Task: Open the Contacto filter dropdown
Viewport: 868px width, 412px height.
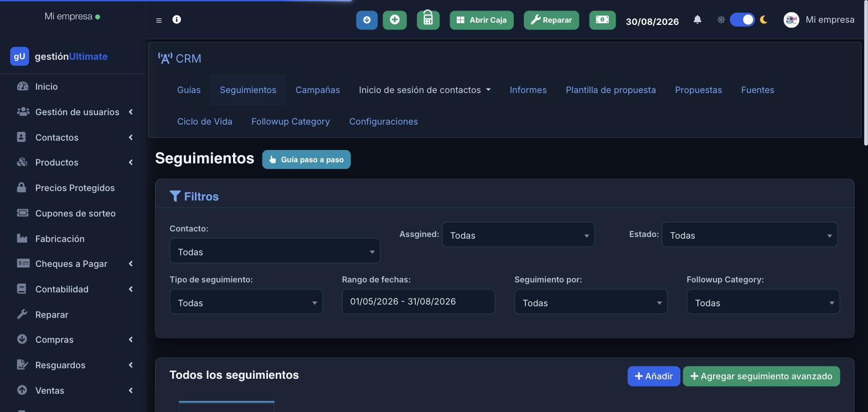Action: pyautogui.click(x=275, y=251)
